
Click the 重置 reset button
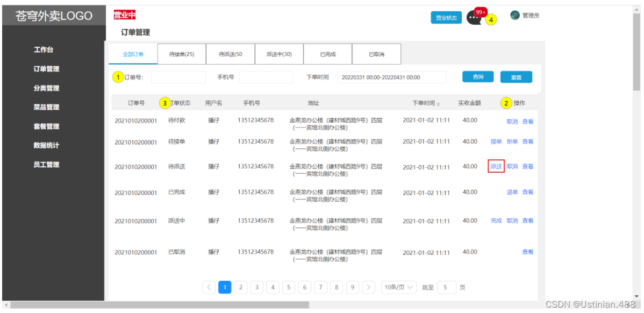(516, 77)
